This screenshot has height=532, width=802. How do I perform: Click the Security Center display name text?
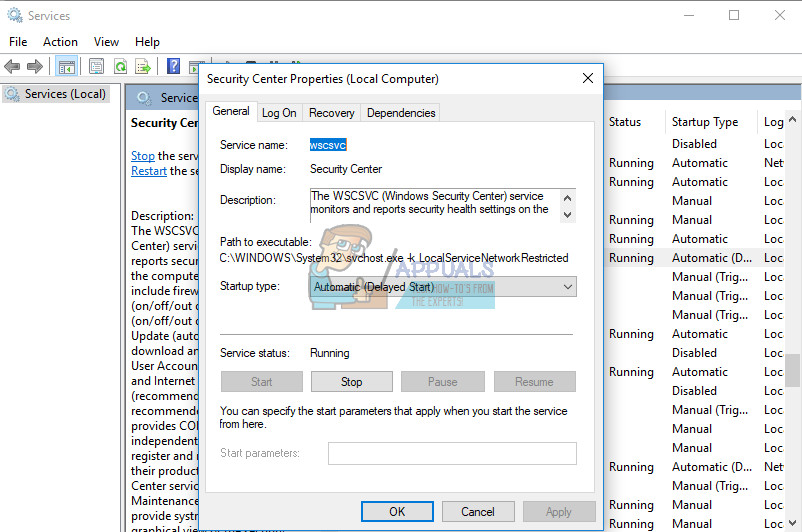pyautogui.click(x=346, y=169)
